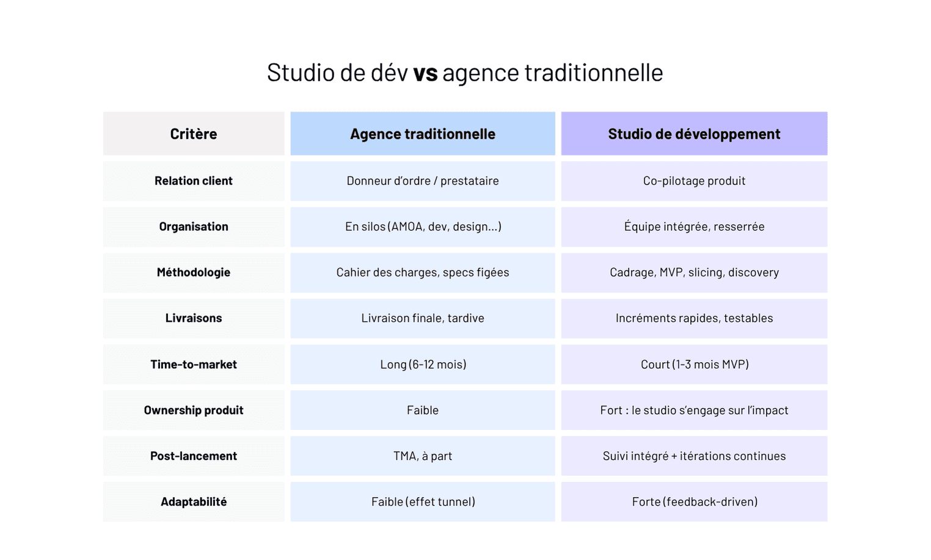The height and width of the screenshot is (560, 931).
Task: Select the 'Livraisons' row label
Action: click(193, 318)
